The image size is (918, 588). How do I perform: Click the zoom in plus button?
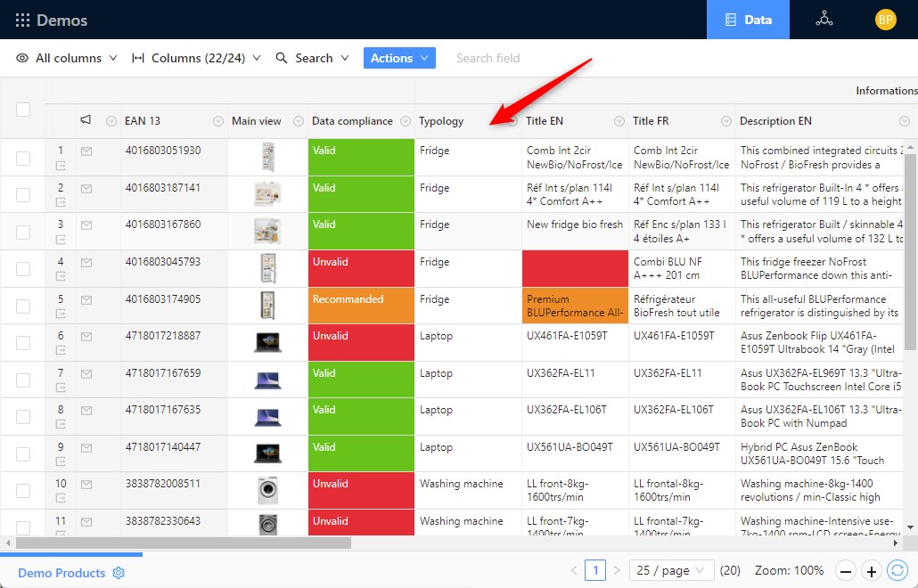(872, 571)
